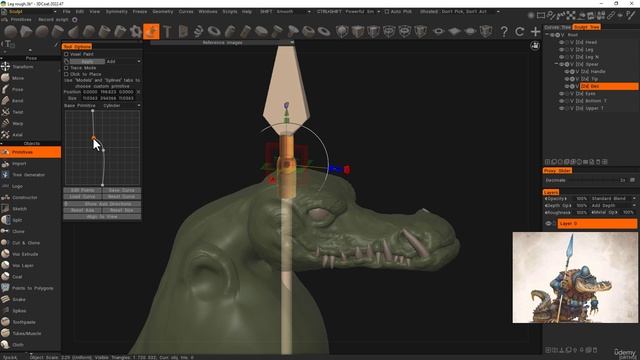Enable the Voxel Paint checkbox
Image resolution: width=640 pixels, height=360 pixels.
click(66, 54)
